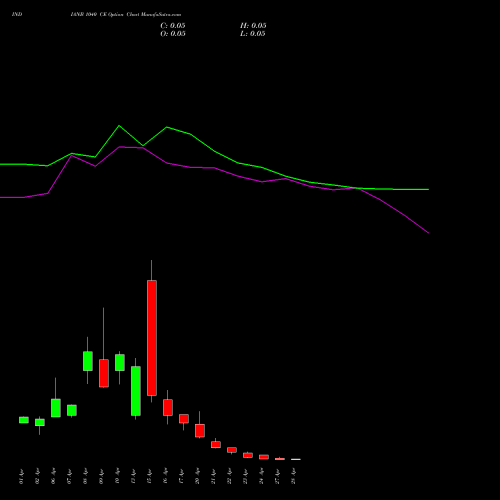Screen dimensions: 500x500
Task: Select the 15 Apr date label
Action: pyautogui.click(x=149, y=477)
